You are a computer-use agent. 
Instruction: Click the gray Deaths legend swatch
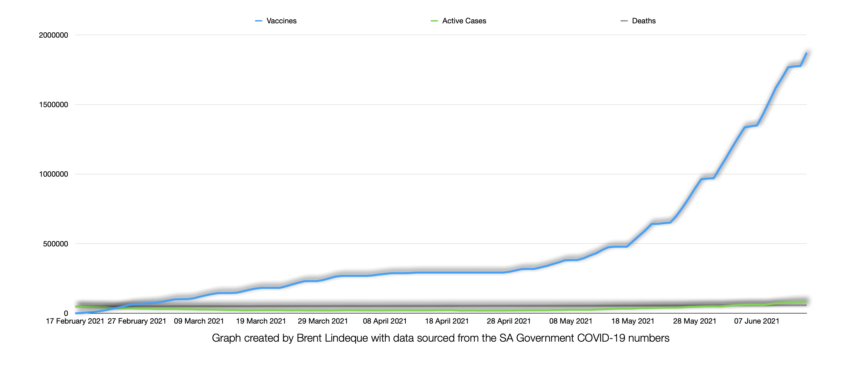[624, 21]
